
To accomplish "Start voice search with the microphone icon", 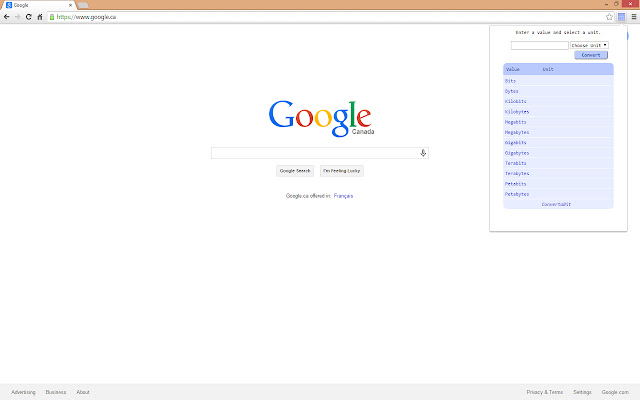I will tap(423, 153).
